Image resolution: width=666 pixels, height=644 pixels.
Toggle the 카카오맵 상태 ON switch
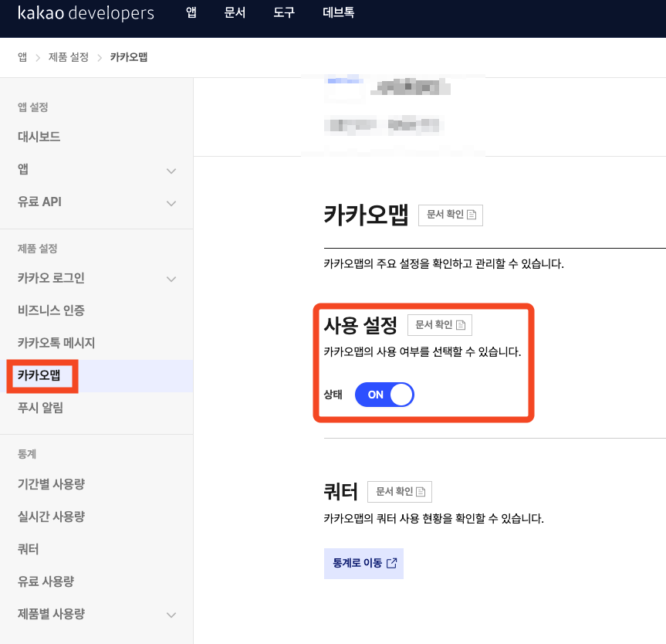point(384,395)
